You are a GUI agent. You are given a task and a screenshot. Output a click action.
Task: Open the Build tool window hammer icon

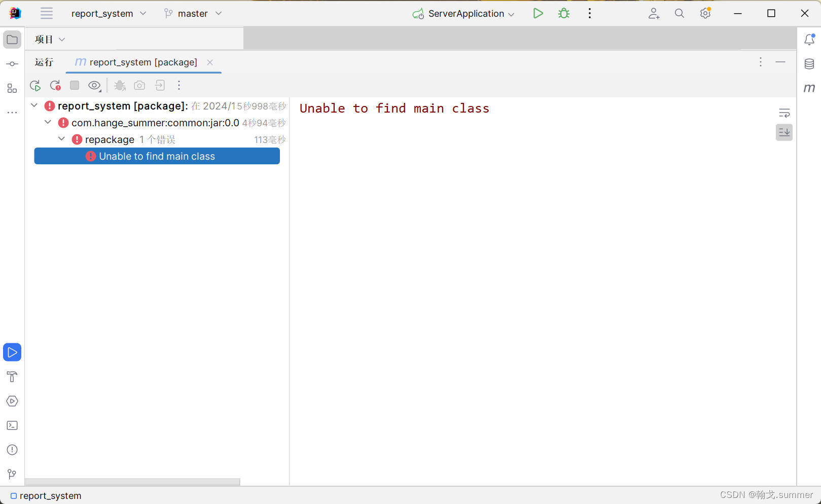tap(12, 376)
